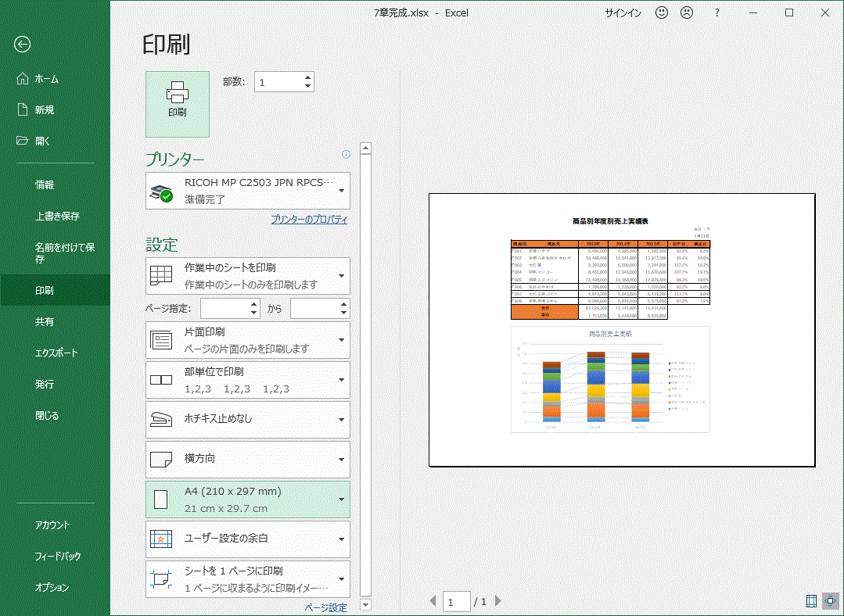
Task: Decrease the ページ指定 start page
Action: [254, 313]
